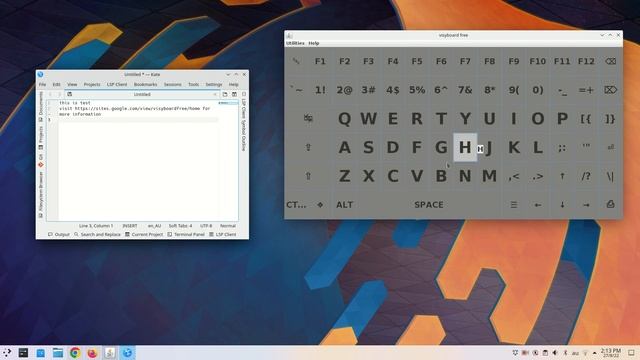Select the Untitled document tab in Kate
The width and height of the screenshot is (640, 360).
[x=142, y=94]
